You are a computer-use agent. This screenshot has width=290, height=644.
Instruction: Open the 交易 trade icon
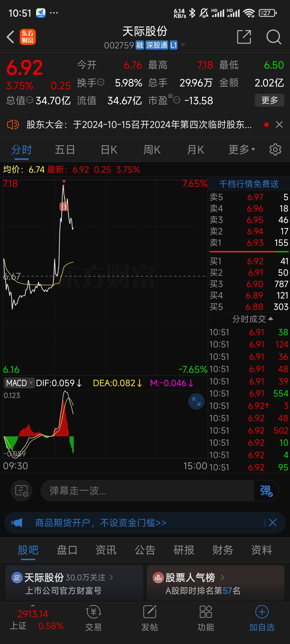click(94, 618)
